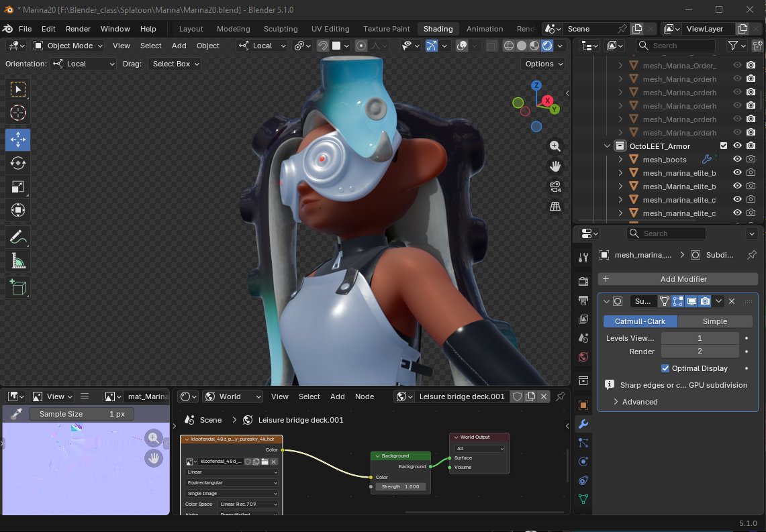Image resolution: width=766 pixels, height=532 pixels.
Task: Open the Output properties tab
Action: [583, 300]
